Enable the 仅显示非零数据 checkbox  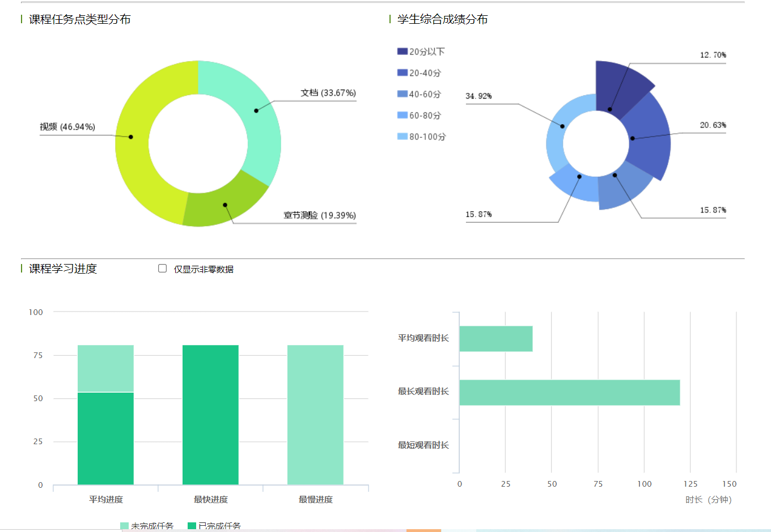pos(163,269)
